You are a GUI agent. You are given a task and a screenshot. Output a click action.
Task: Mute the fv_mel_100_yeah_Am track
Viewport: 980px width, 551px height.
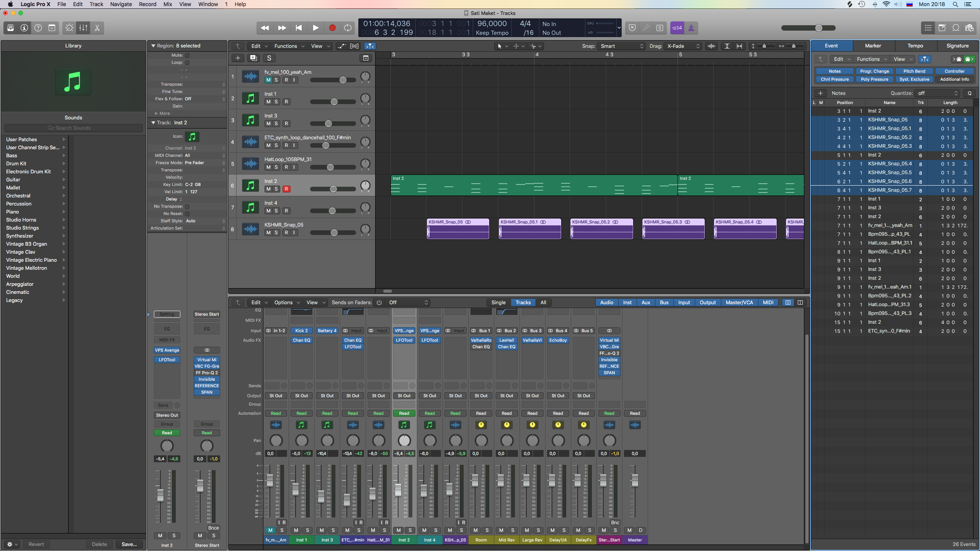point(268,80)
